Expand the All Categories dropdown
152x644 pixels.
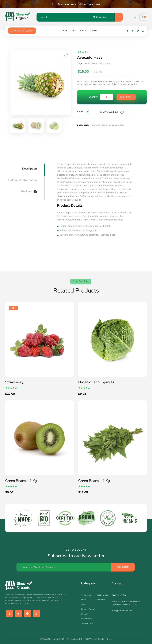103,17
